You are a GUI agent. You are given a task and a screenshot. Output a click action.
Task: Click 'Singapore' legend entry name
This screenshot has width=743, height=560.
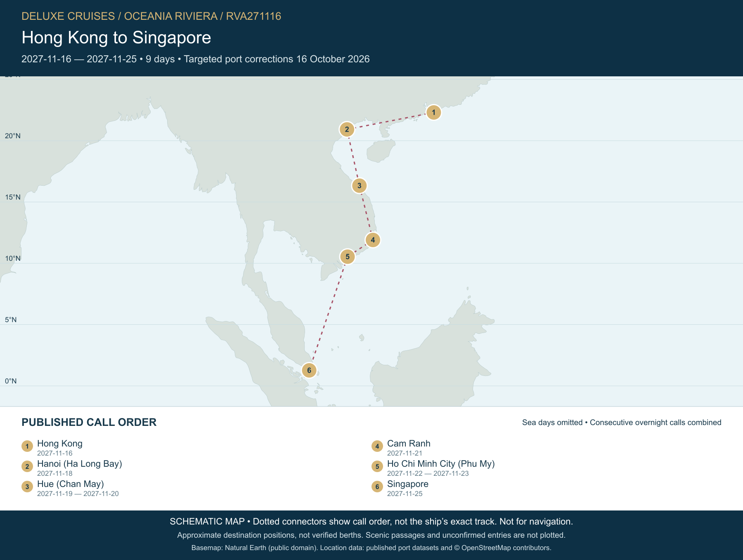pyautogui.click(x=408, y=484)
